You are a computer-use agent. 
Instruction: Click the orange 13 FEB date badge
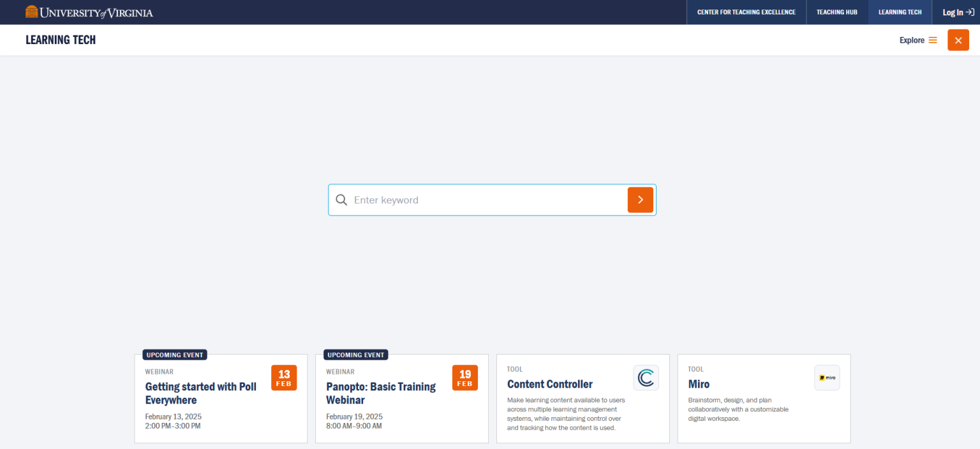284,377
